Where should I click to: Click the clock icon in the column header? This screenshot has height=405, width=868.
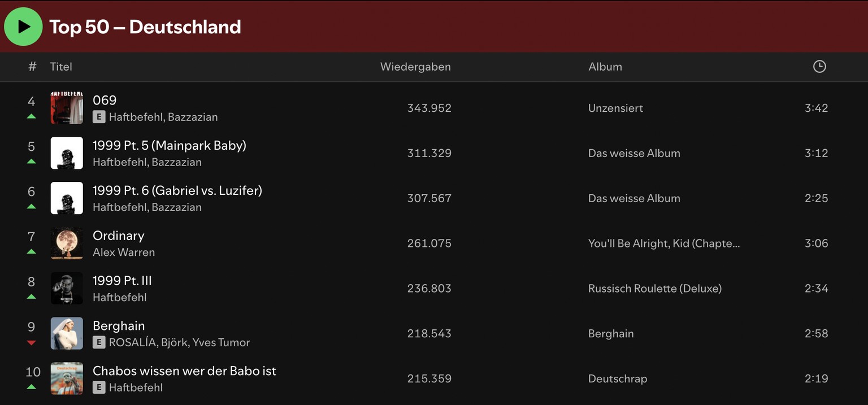click(819, 66)
